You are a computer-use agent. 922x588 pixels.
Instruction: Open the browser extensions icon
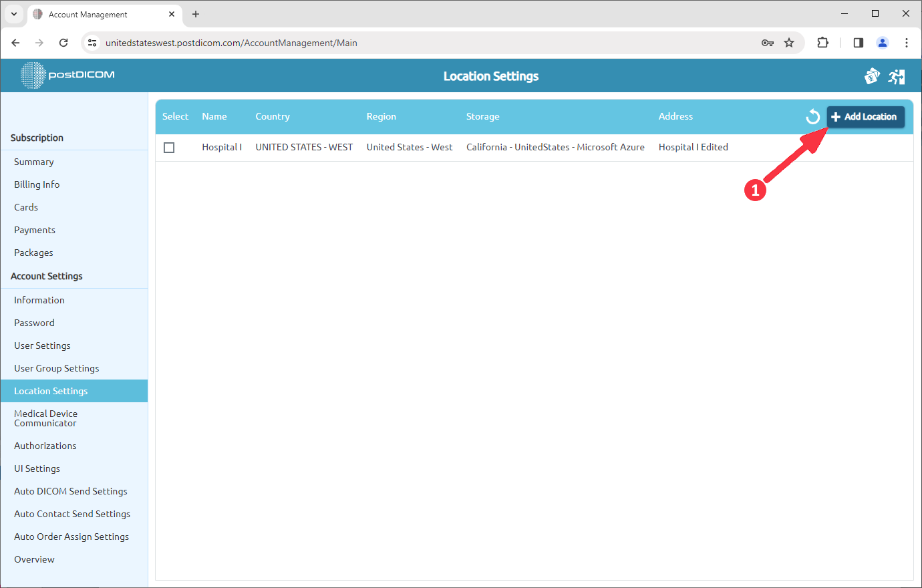(822, 42)
